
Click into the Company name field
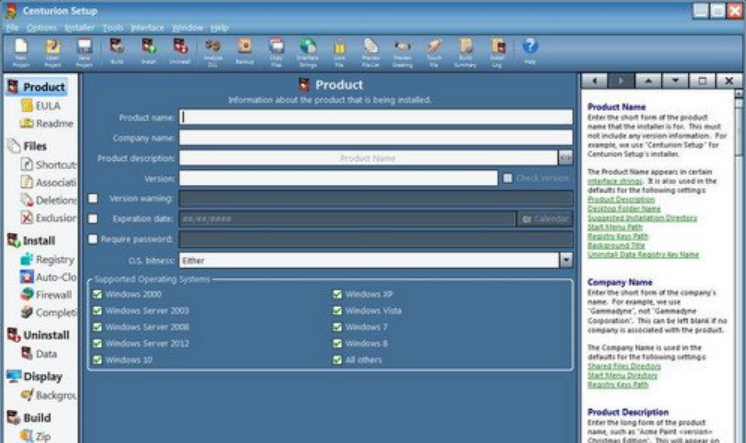pos(376,138)
